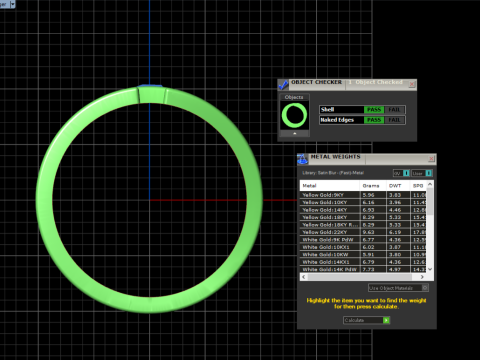Open the dropdown arrow at top-left corner
Viewport: 480px width, 360px height.
click(x=13, y=4)
